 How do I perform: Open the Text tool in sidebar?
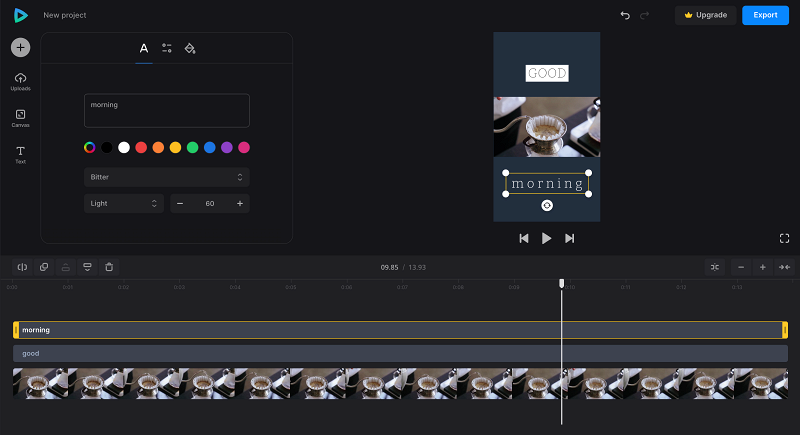[x=20, y=155]
